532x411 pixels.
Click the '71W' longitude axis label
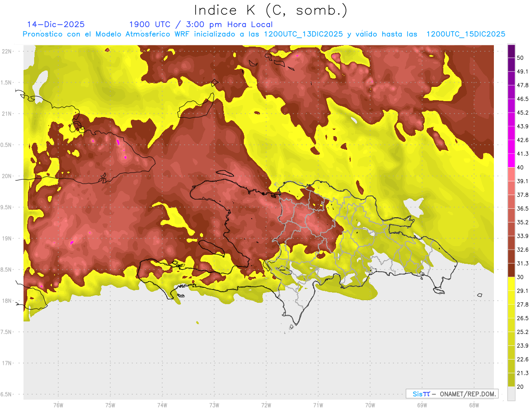(318, 405)
